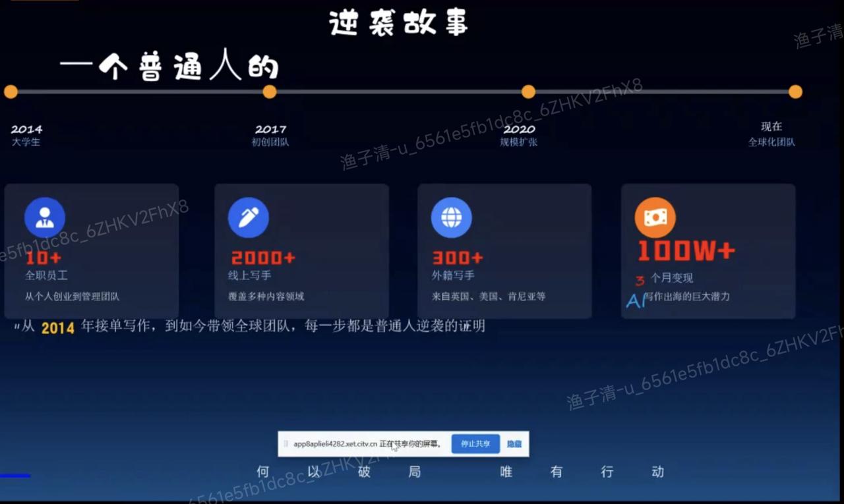Viewport: 844px width, 504px height.
Task: Click the red 10+ figure
Action: pos(44,258)
